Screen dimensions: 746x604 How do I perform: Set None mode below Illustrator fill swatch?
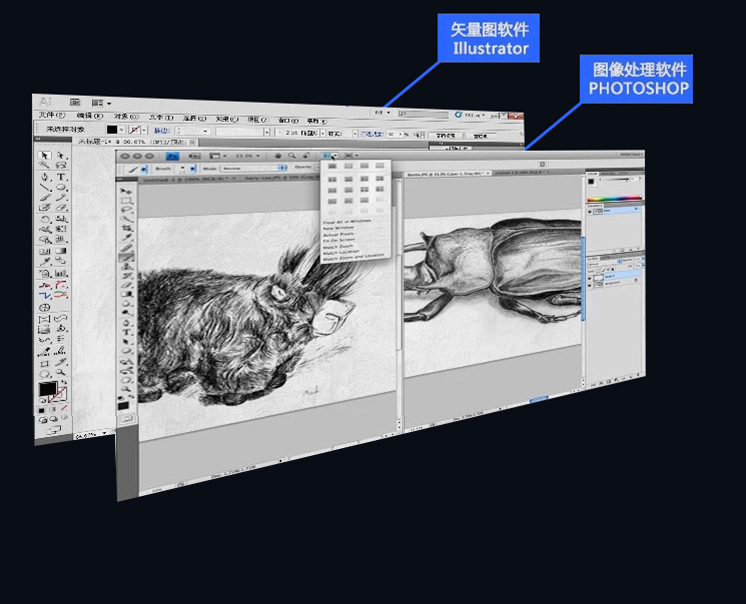(64, 409)
